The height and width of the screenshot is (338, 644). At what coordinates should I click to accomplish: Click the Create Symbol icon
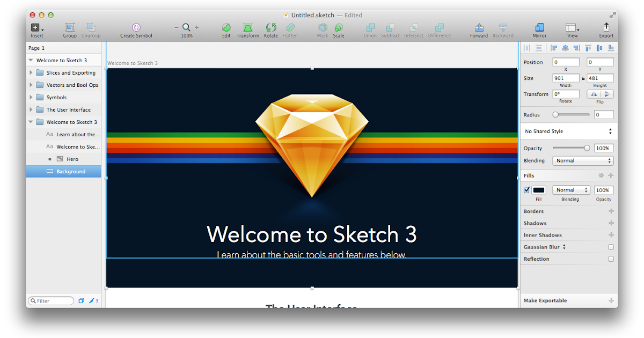tap(136, 27)
